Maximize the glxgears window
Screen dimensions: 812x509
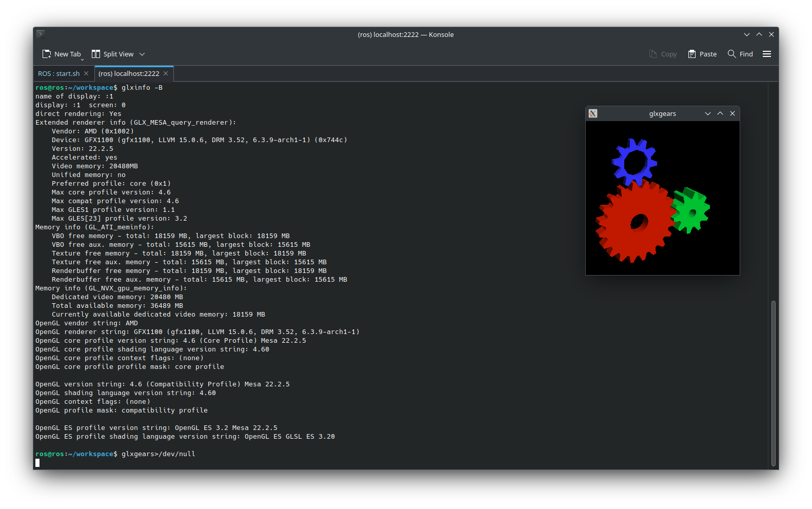point(720,113)
